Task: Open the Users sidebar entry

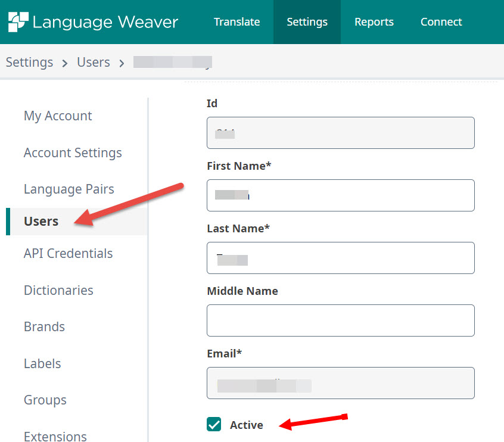Action: point(41,221)
